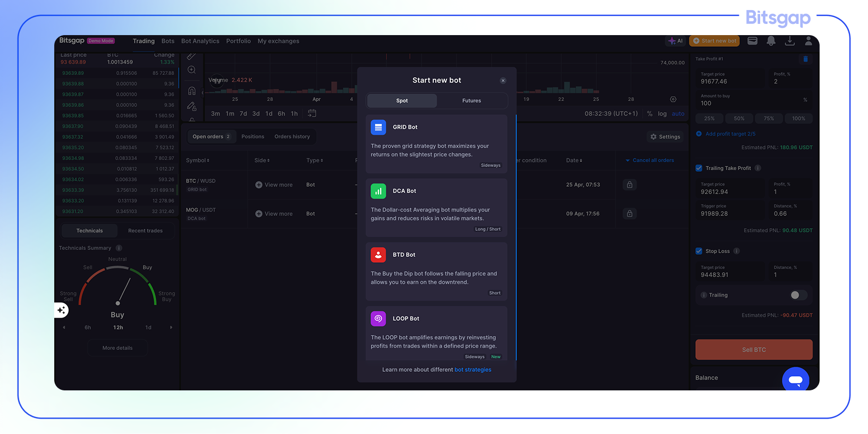Uncheck Stop Loss checkbox
The width and height of the screenshot is (868, 434).
click(699, 251)
